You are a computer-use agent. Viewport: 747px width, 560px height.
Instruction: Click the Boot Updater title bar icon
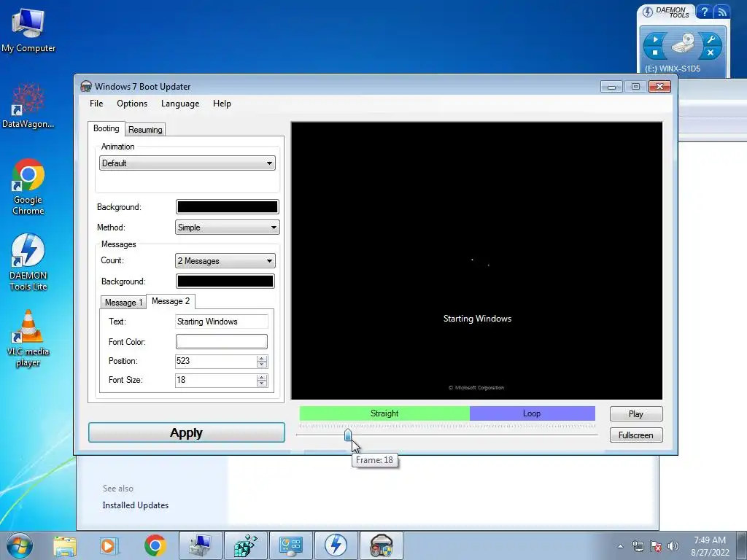click(x=86, y=86)
